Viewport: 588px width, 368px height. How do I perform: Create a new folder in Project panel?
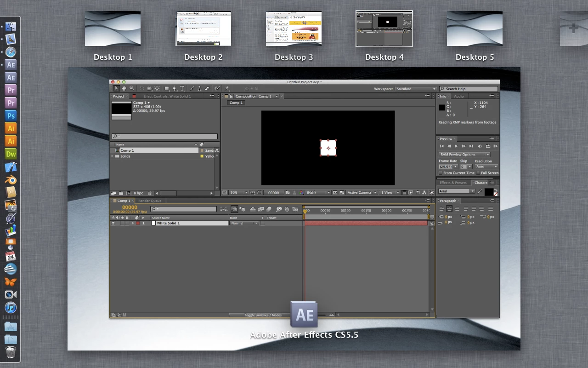point(121,193)
